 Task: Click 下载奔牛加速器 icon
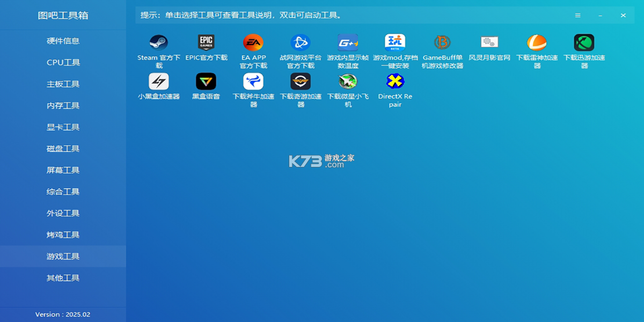[x=253, y=82]
